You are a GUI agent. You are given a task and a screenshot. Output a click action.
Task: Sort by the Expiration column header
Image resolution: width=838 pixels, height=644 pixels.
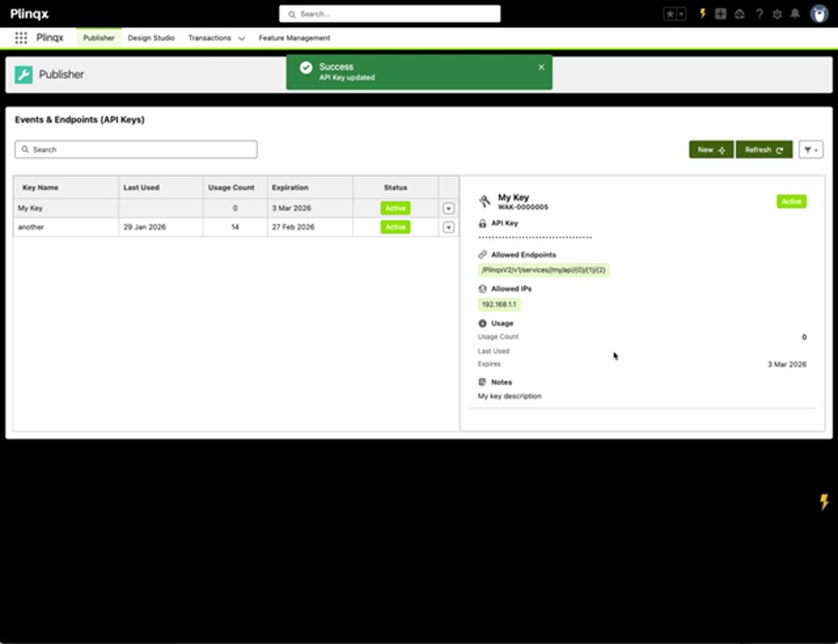click(310, 187)
